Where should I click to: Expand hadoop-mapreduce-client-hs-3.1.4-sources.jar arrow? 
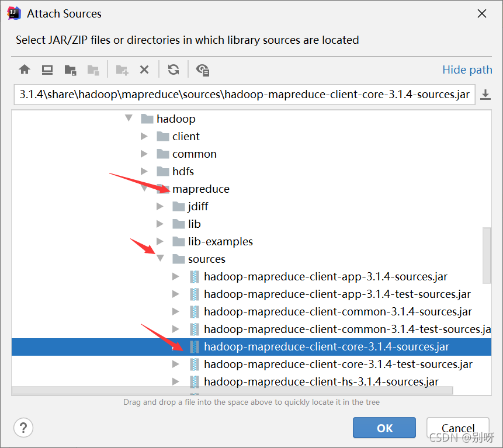tap(175, 381)
